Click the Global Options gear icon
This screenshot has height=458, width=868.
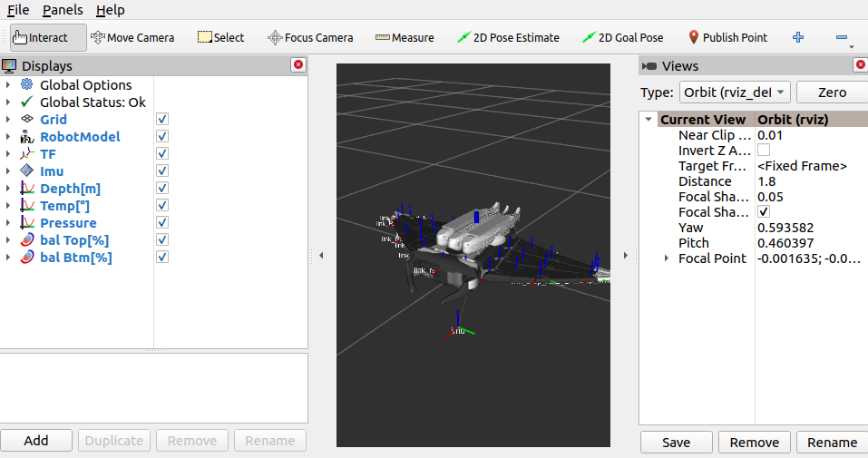point(26,84)
